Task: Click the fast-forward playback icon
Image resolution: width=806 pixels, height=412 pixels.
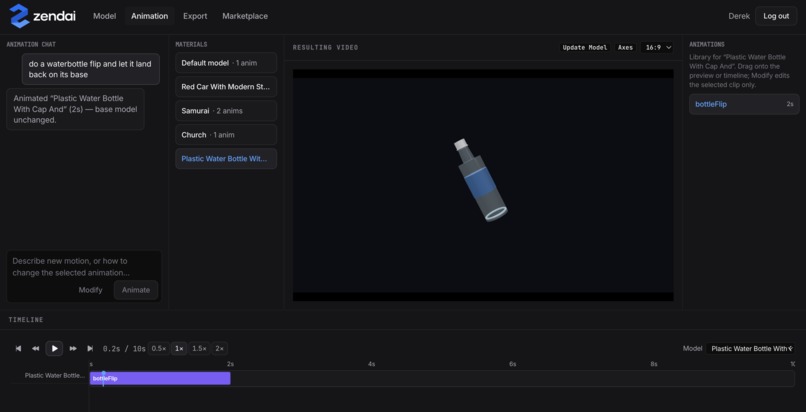Action: tap(73, 348)
